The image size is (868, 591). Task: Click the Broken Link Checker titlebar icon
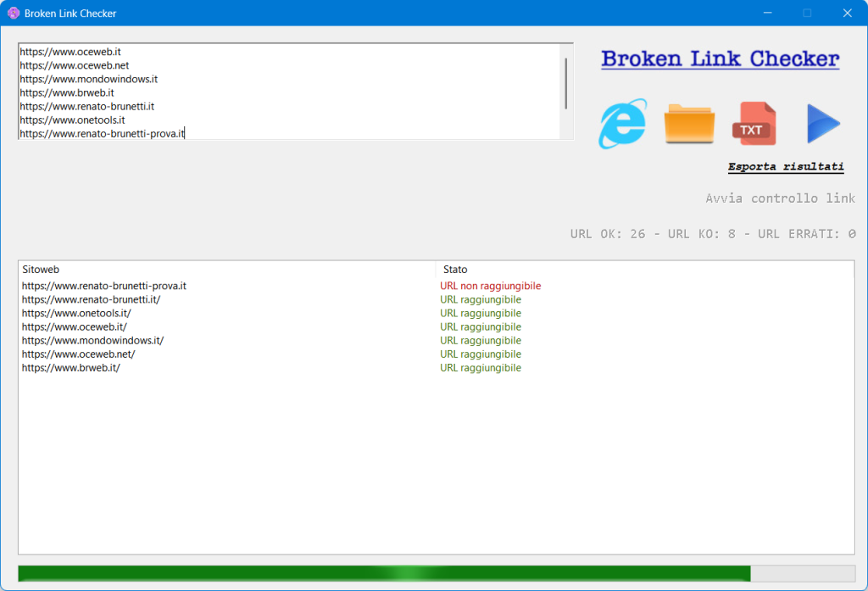(x=12, y=13)
